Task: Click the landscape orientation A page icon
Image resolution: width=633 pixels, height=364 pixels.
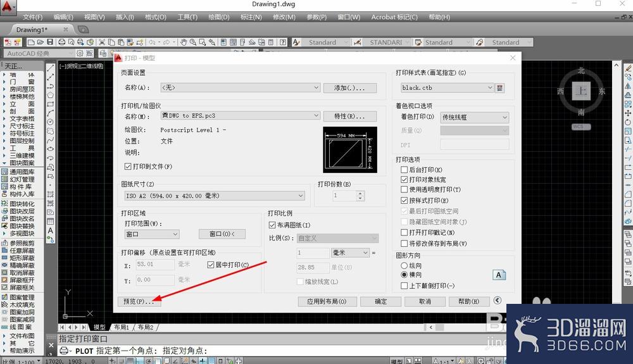Action: [499, 275]
